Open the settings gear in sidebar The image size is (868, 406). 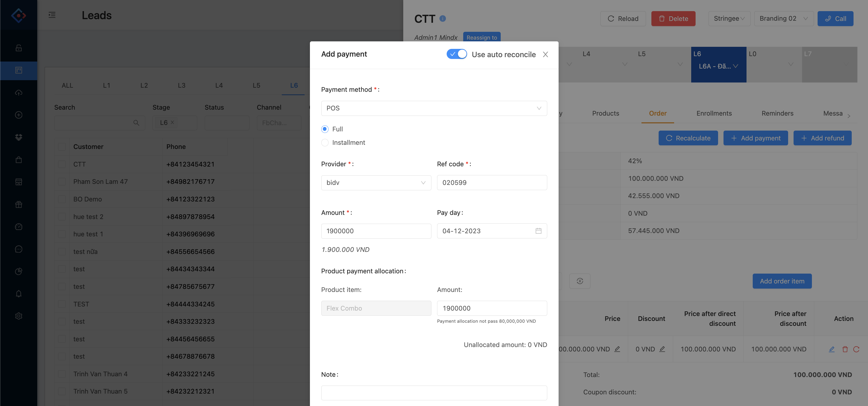[19, 316]
